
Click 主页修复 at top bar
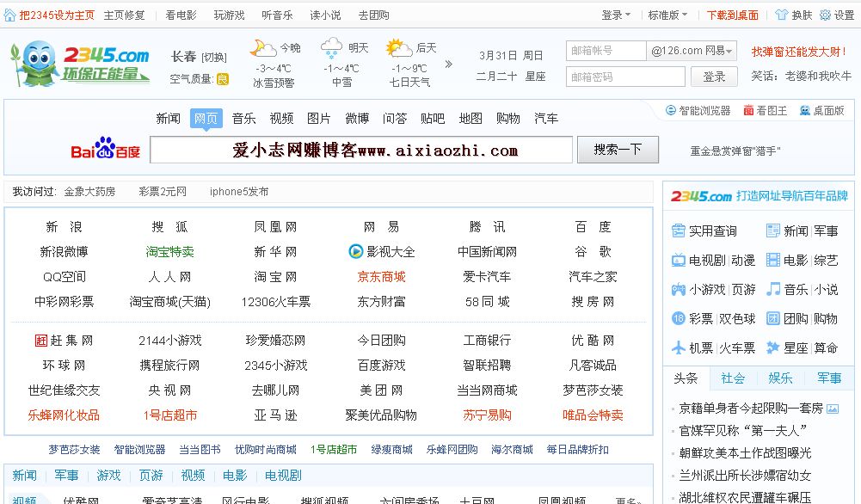[x=124, y=15]
